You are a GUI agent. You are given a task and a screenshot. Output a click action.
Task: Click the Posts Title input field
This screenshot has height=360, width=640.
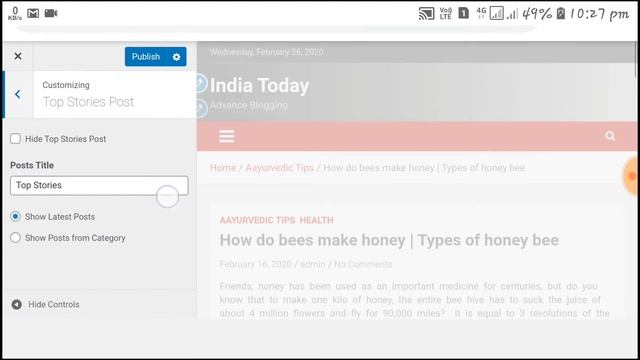[99, 185]
